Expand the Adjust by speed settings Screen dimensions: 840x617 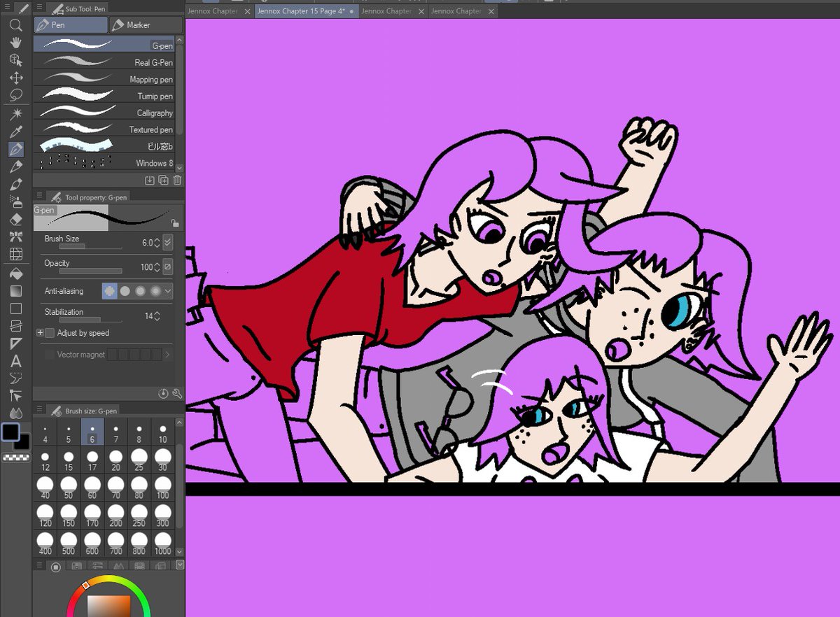(40, 333)
